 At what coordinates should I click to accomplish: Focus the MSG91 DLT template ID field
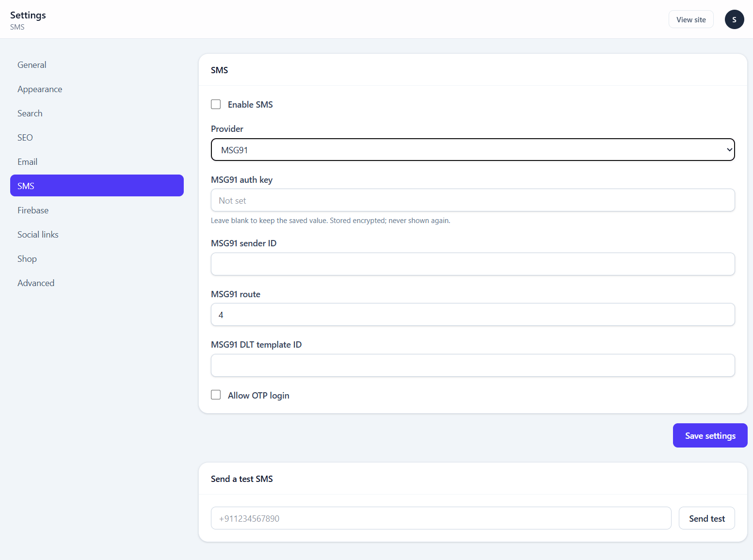473,365
